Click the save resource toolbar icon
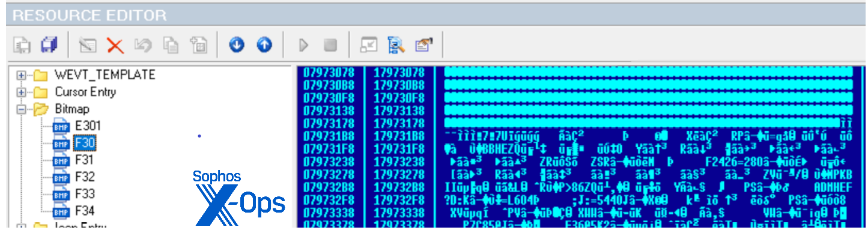The height and width of the screenshot is (230, 868). 22,45
